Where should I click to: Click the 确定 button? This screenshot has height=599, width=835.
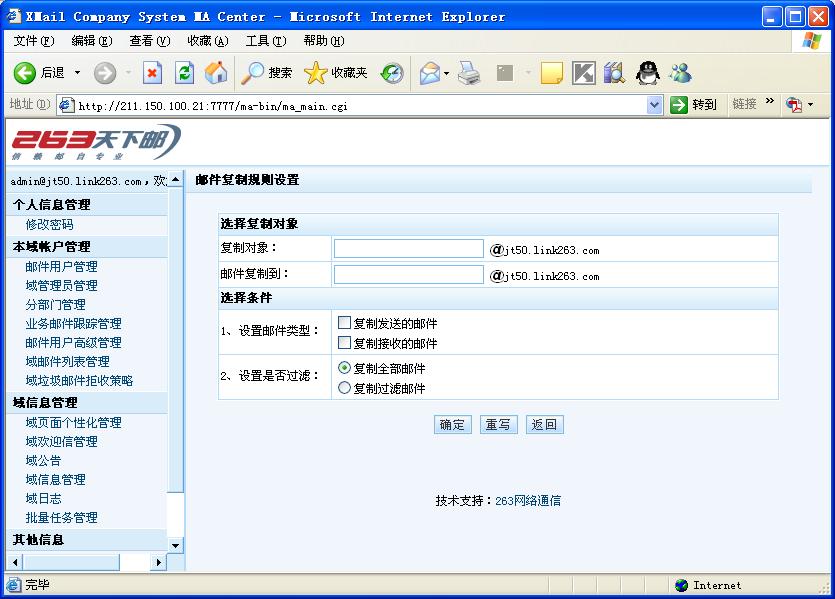[x=453, y=424]
